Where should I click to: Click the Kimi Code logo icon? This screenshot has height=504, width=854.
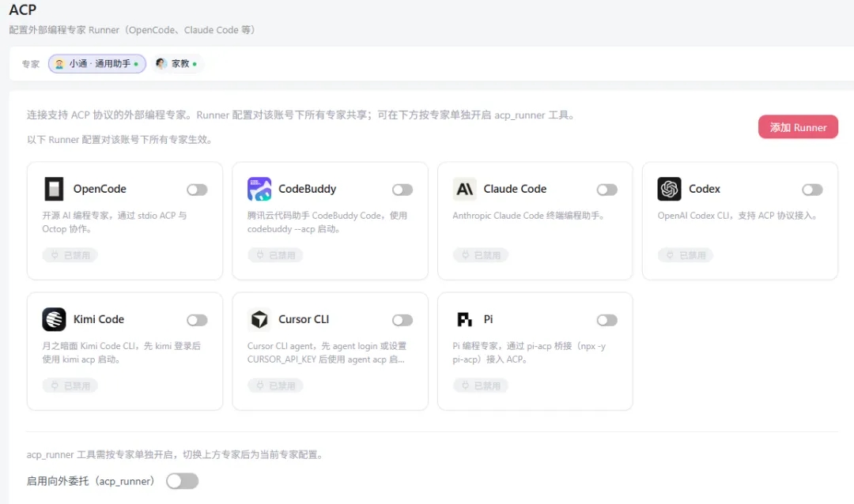54,319
